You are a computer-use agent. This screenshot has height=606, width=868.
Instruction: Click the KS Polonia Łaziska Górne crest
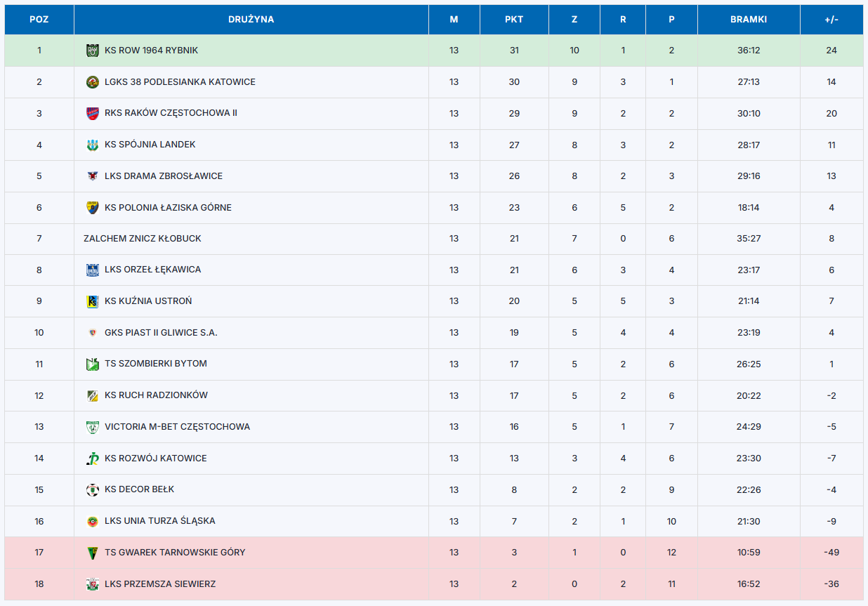point(92,207)
